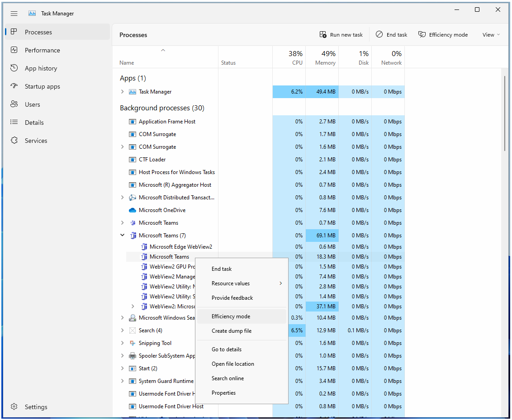Click the Microsoft OneDrive cloud icon

click(132, 210)
